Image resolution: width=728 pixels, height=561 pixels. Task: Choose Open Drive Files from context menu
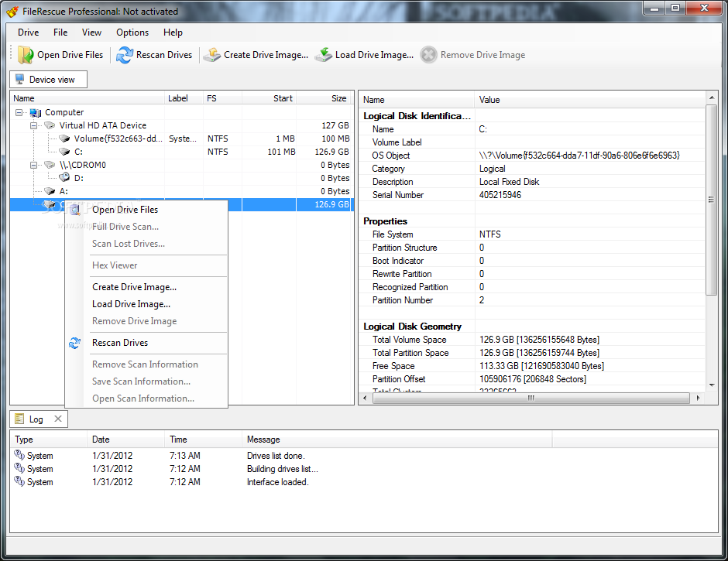click(146, 210)
